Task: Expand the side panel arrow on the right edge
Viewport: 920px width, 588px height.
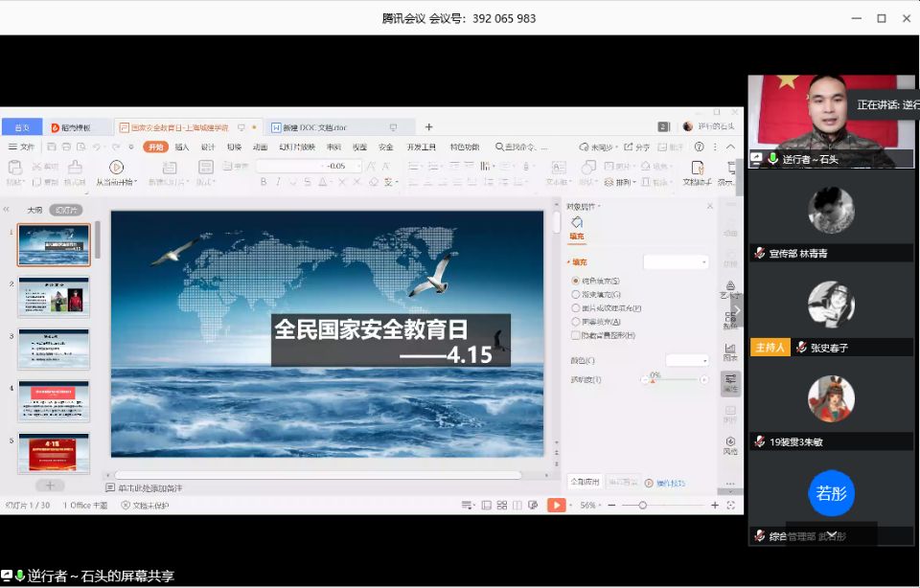Action: 738,310
